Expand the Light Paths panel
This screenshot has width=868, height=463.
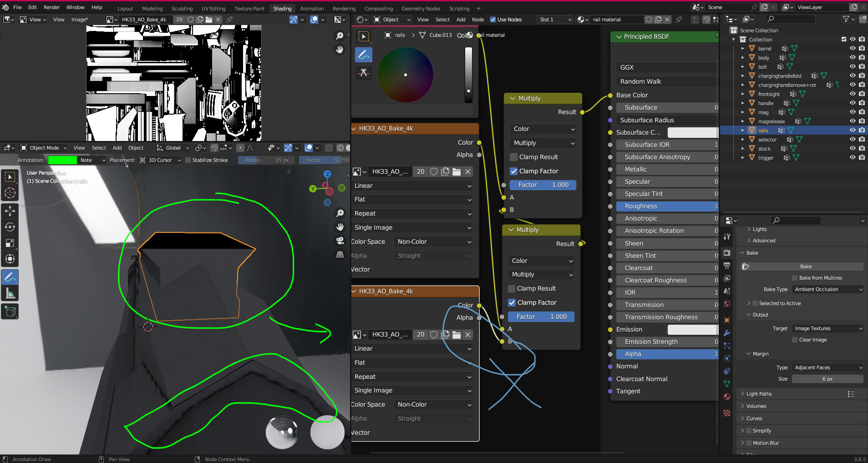click(x=759, y=394)
